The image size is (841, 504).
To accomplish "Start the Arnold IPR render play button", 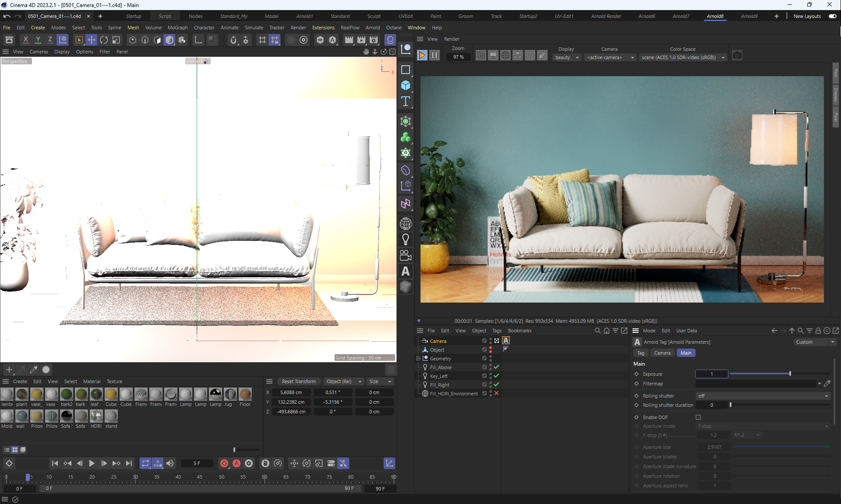I will click(422, 56).
